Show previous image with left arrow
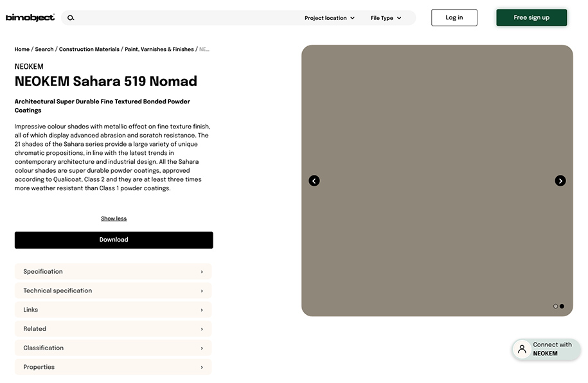The image size is (588, 383). pos(314,181)
